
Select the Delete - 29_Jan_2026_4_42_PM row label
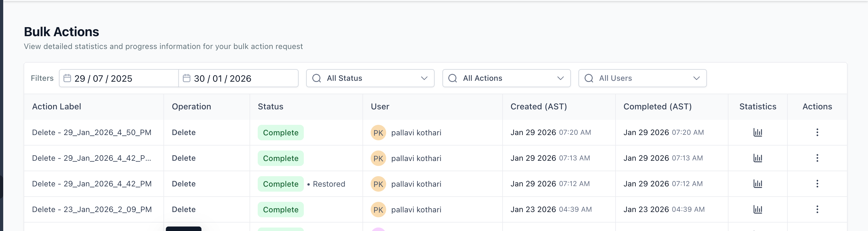[92, 184]
